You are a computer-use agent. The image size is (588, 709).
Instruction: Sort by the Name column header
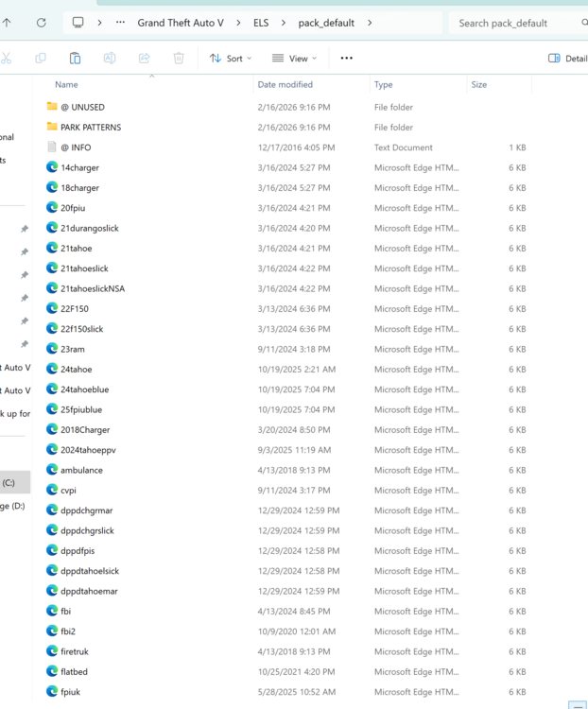pos(66,84)
